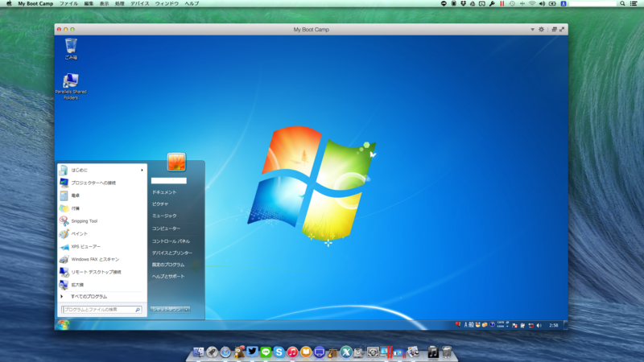
Task: Open Finder in the Dock
Action: 198,352
